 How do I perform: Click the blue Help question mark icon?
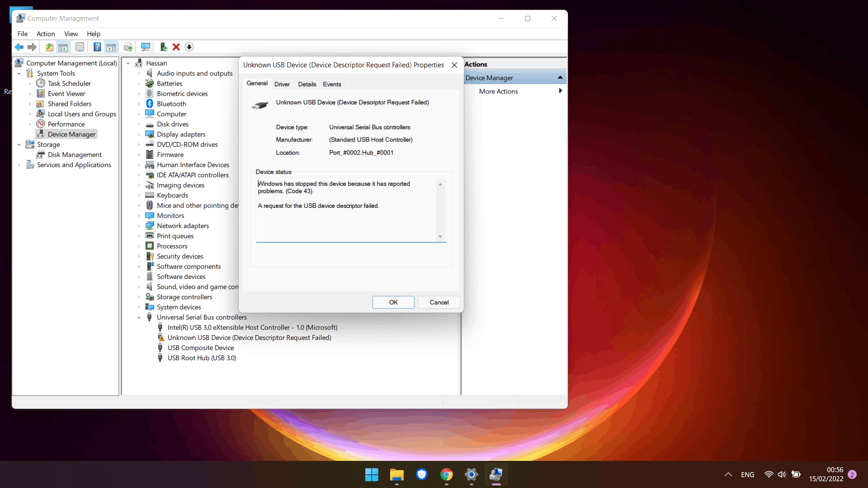tap(97, 47)
